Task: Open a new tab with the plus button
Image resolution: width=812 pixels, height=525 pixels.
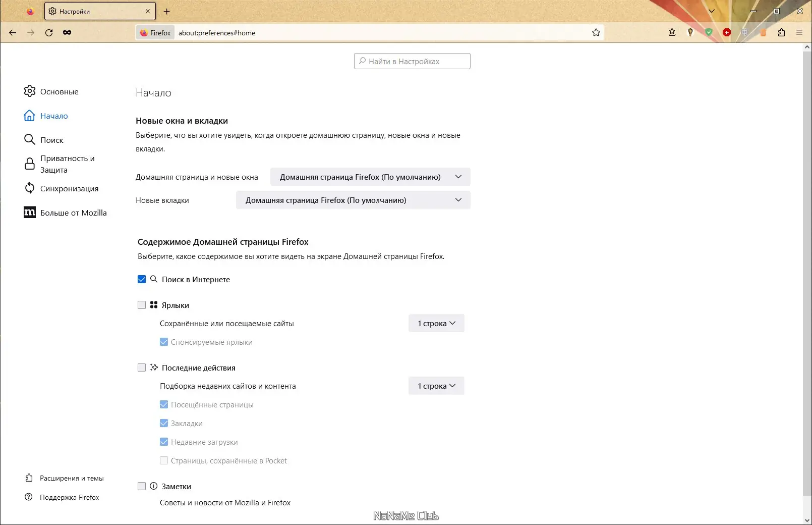Action: pos(167,11)
